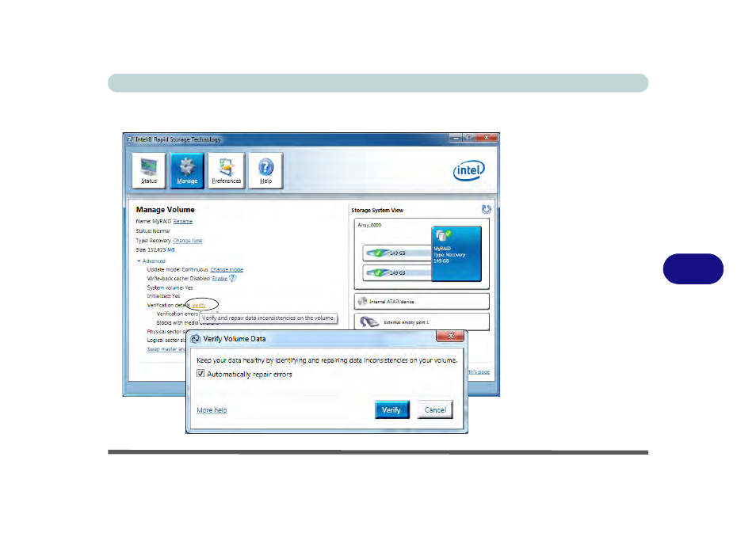Screen dimensions: 756x533
Task: Click the Swap master and recovery link
Action: 166,349
